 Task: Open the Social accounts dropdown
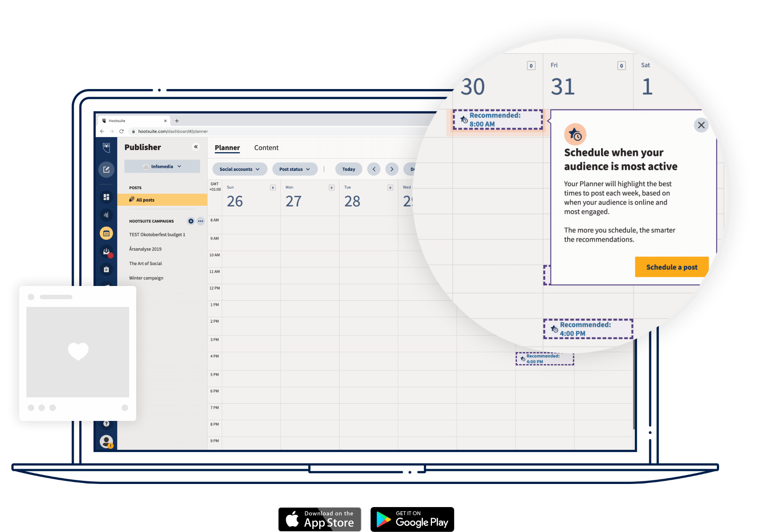(x=239, y=169)
